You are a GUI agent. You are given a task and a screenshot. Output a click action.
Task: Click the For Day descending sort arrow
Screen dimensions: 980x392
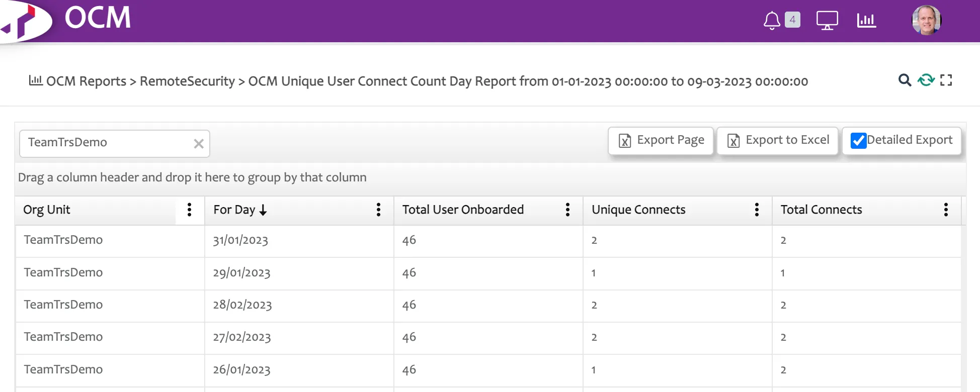point(263,210)
